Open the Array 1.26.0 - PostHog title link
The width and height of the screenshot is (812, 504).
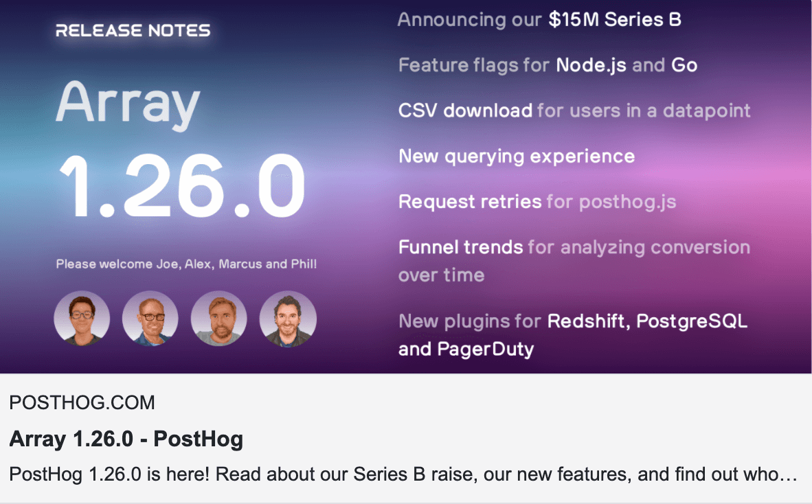coord(126,439)
